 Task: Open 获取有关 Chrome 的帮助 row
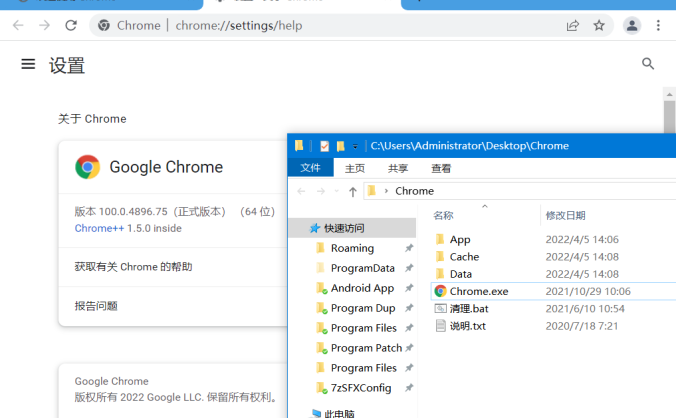click(173, 267)
